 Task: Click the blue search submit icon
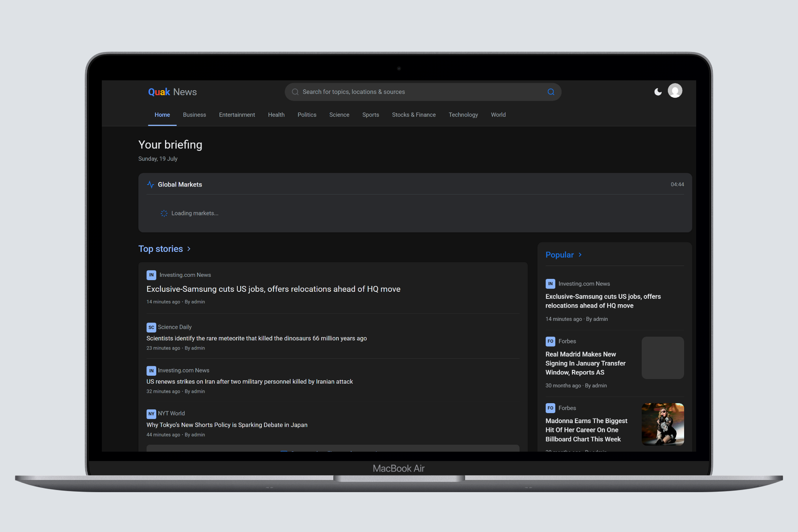pyautogui.click(x=551, y=92)
